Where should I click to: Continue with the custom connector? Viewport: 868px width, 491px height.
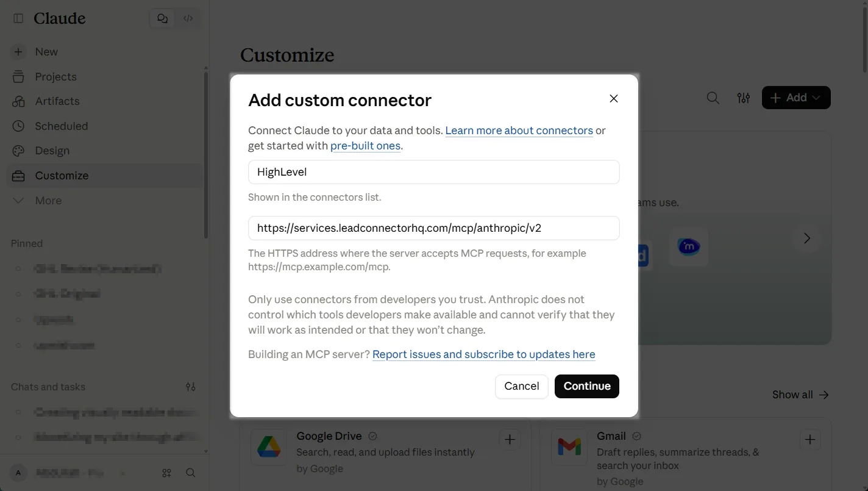coord(587,386)
